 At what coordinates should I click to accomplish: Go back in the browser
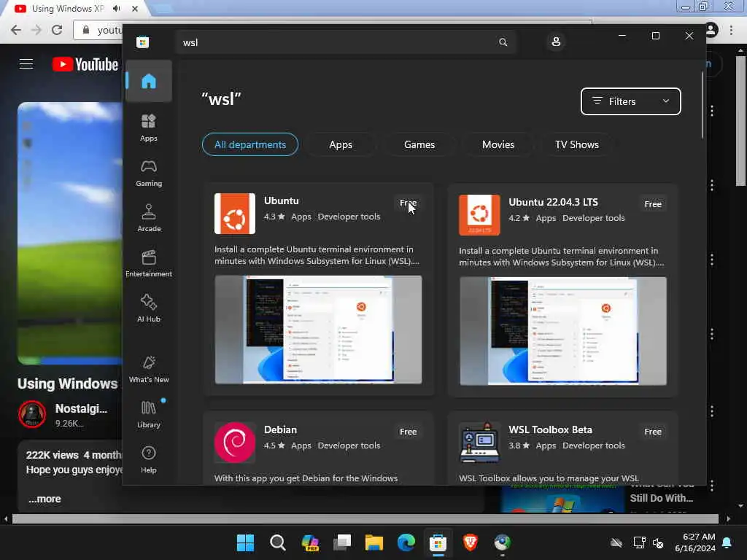click(x=16, y=30)
